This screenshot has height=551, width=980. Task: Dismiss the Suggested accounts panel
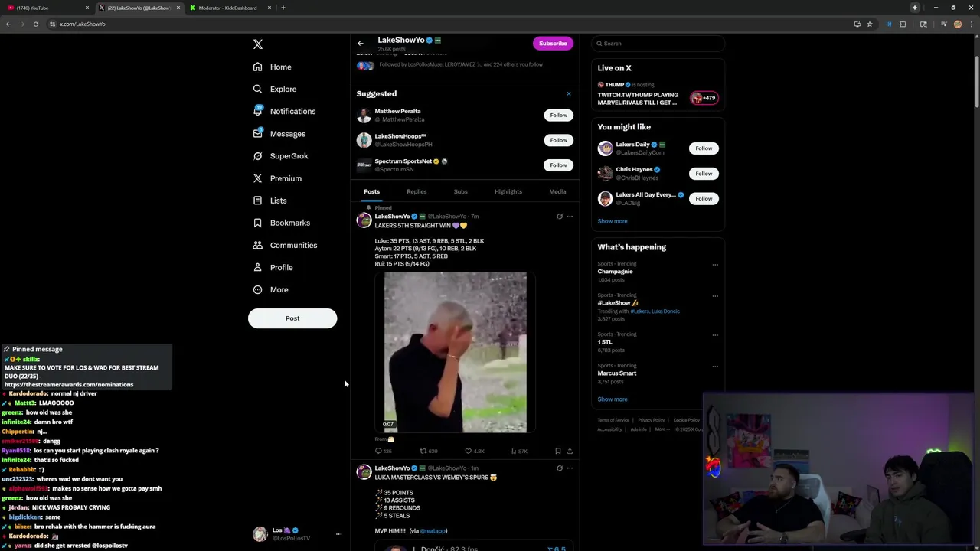point(568,93)
